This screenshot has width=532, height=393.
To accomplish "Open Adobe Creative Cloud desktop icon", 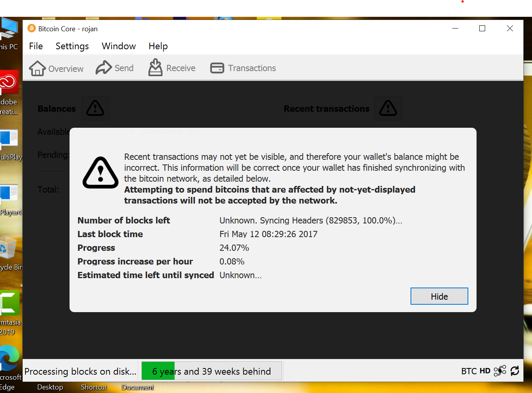I will pos(9,93).
